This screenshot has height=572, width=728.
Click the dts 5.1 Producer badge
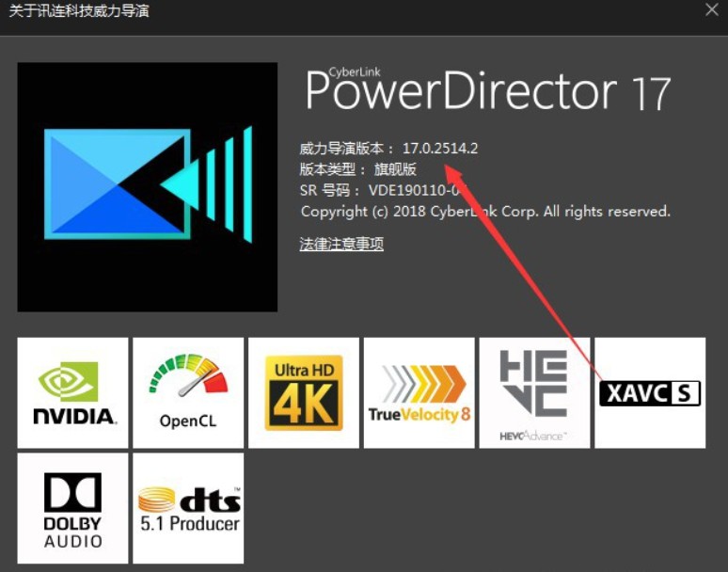pyautogui.click(x=188, y=508)
